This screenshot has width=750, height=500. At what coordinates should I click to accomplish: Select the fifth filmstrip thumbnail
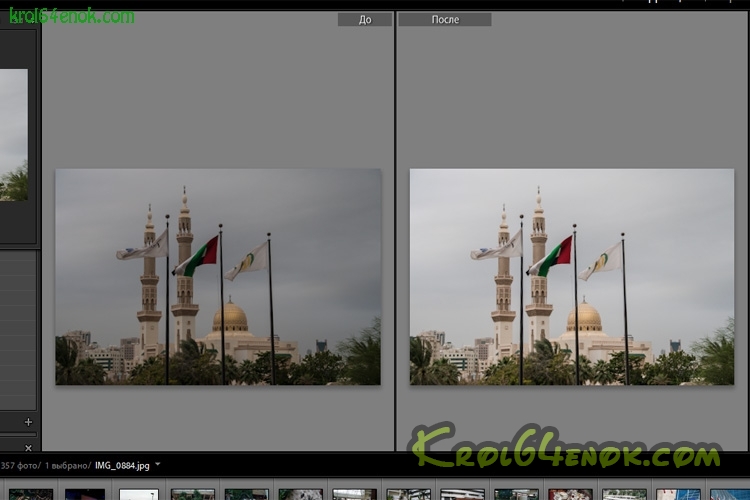coord(247,494)
